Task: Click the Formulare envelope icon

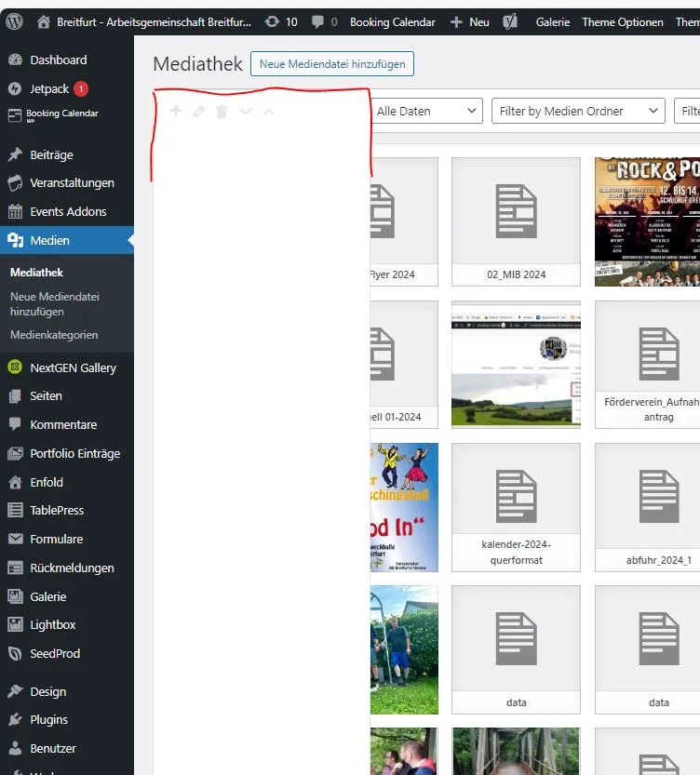Action: point(15,539)
